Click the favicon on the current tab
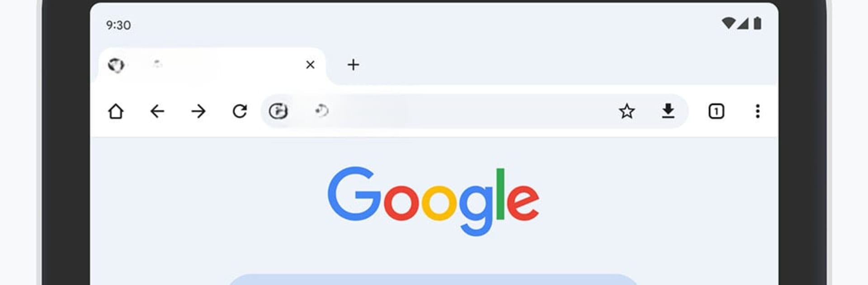The height and width of the screenshot is (285, 868). pyautogui.click(x=116, y=65)
